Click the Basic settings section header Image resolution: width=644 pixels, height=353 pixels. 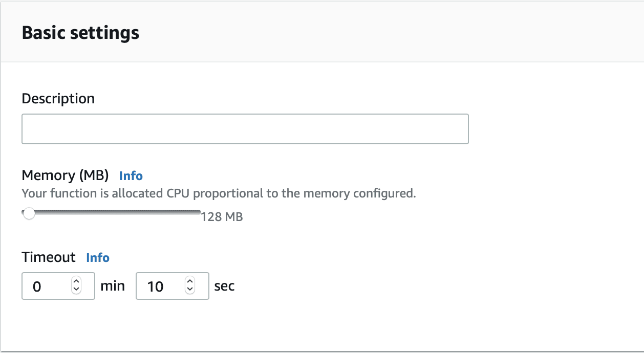[80, 32]
